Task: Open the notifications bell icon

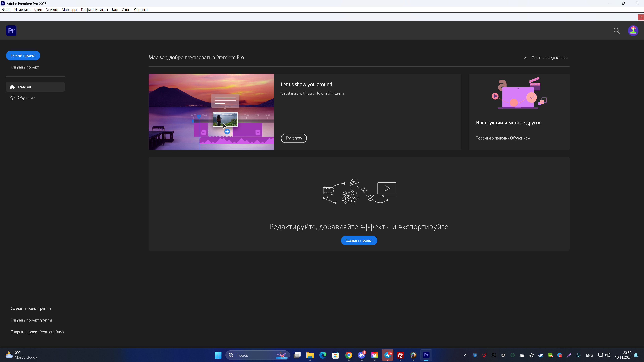Action: 636,355
